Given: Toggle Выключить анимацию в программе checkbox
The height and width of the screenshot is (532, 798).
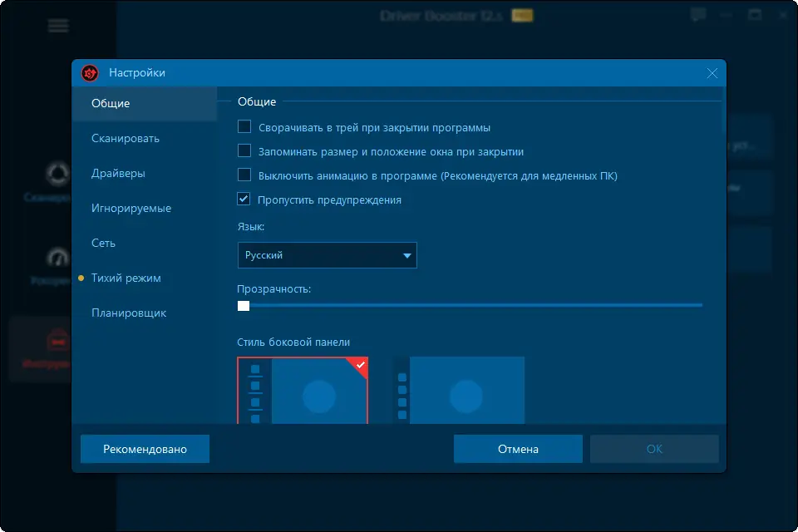Looking at the screenshot, I should 244,175.
